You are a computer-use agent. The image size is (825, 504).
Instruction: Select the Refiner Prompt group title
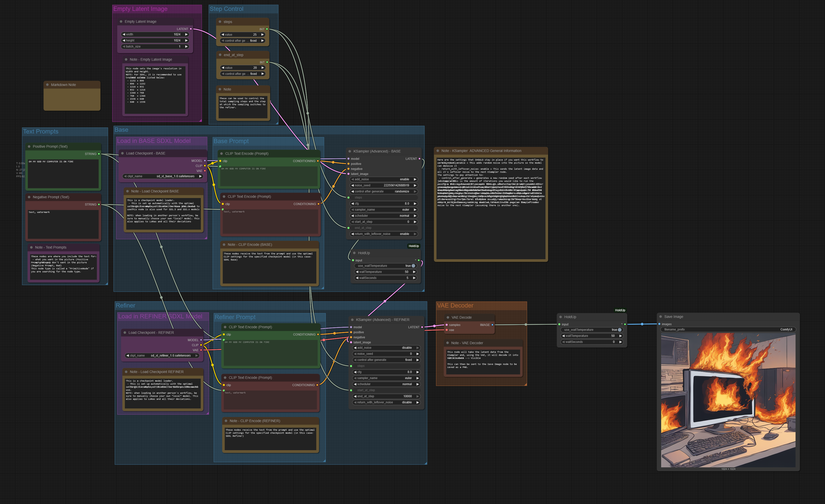235,317
